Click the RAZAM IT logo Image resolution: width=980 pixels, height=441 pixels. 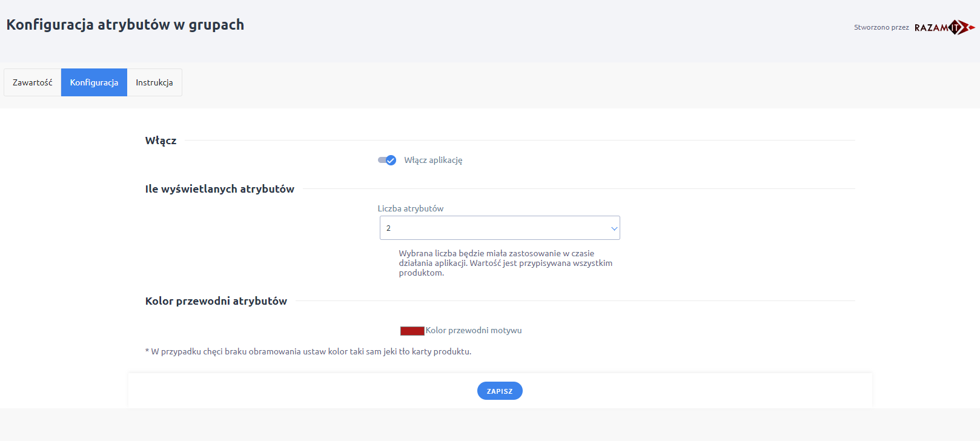[944, 27]
